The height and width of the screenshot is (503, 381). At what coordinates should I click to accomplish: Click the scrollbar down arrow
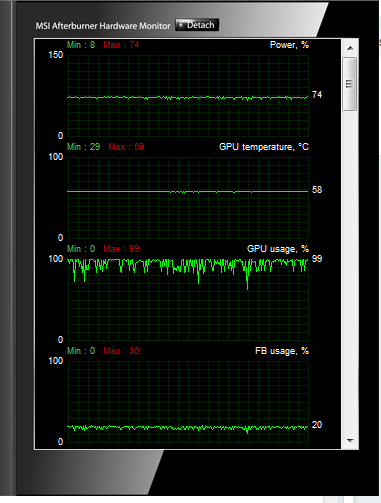[350, 441]
